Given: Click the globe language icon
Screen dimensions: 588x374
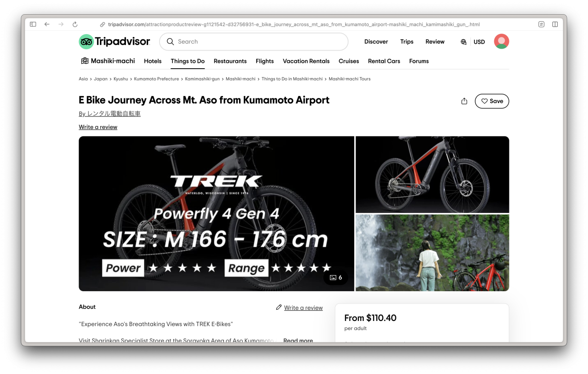Looking at the screenshot, I should 463,42.
